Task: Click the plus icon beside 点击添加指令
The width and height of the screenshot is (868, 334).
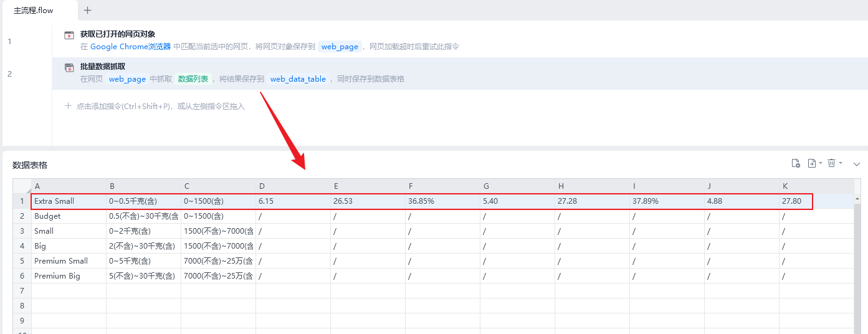Action: [x=69, y=106]
